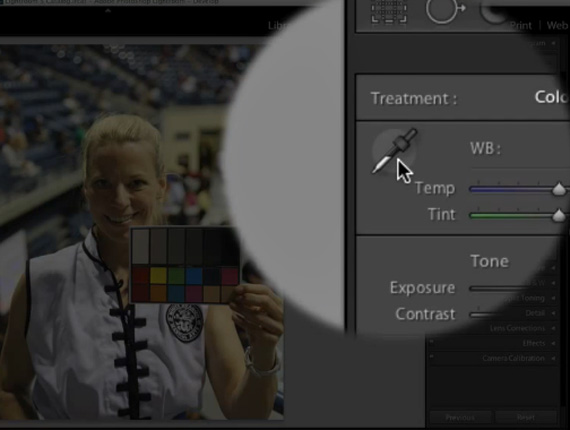Click the Tint slider handle
The image size is (570, 430).
click(x=559, y=216)
